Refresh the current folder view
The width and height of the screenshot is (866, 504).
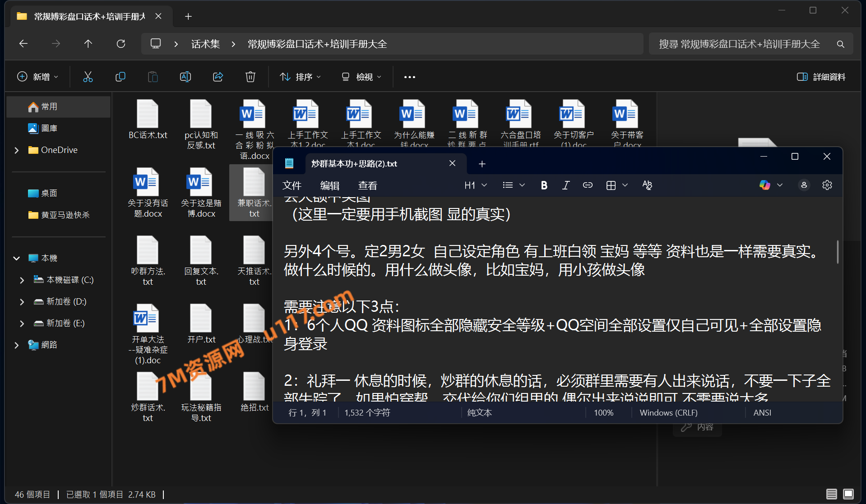tap(121, 44)
